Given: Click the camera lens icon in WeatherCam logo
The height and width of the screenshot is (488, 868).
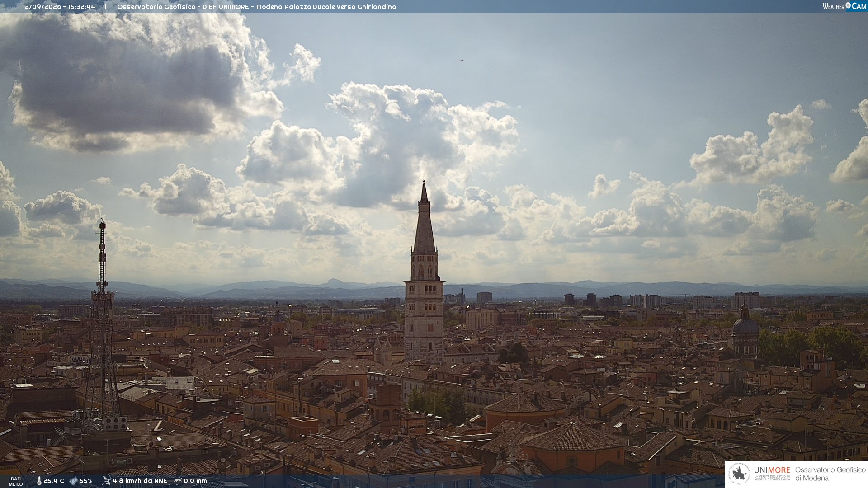Looking at the screenshot, I should coord(848,5).
